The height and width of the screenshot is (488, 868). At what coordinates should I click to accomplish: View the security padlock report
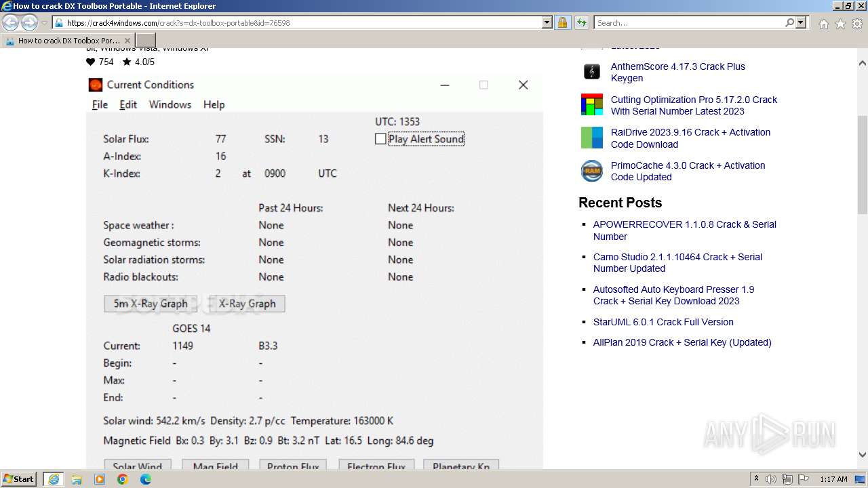pos(562,22)
